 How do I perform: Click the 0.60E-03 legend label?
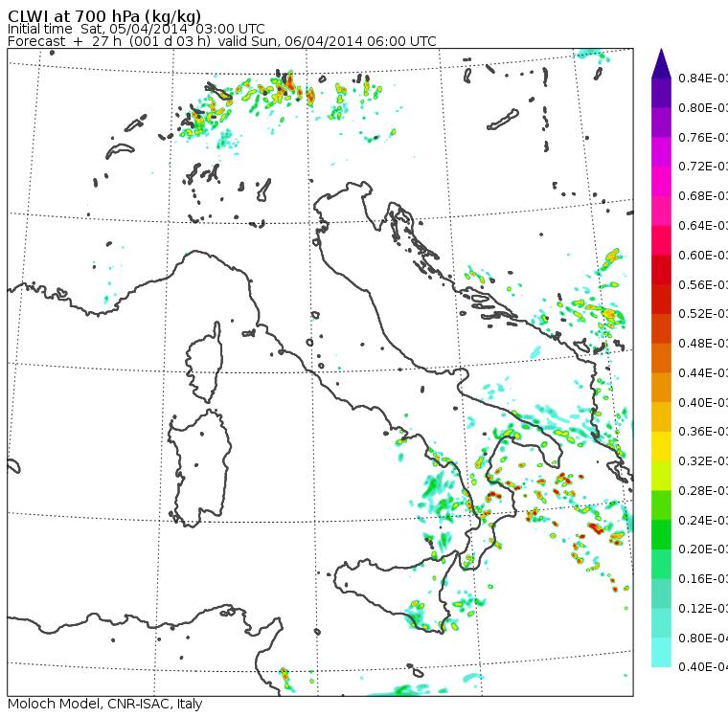click(x=703, y=256)
